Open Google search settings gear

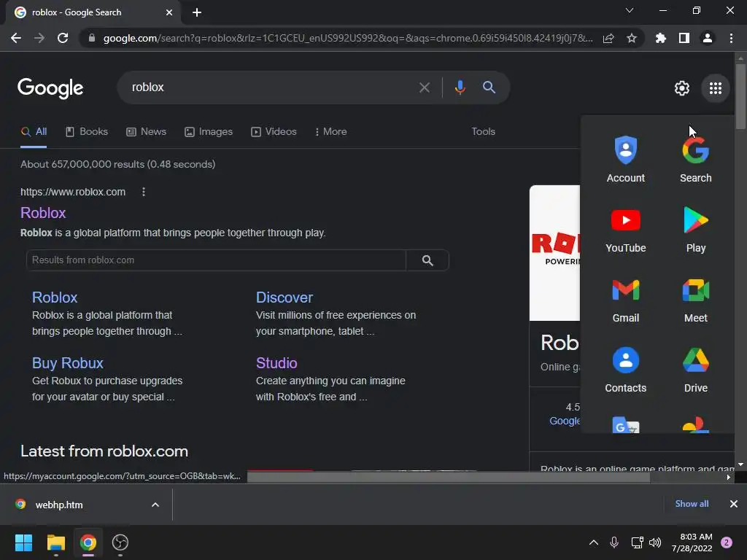click(682, 88)
